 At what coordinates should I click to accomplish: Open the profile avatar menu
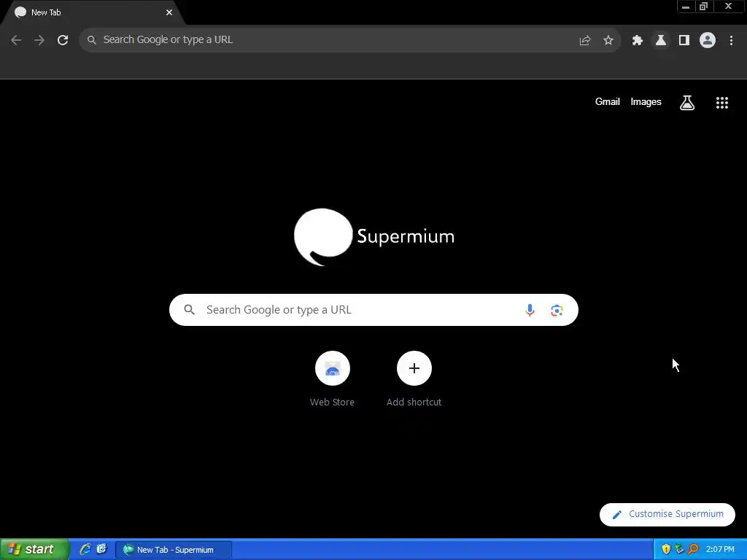pos(708,41)
